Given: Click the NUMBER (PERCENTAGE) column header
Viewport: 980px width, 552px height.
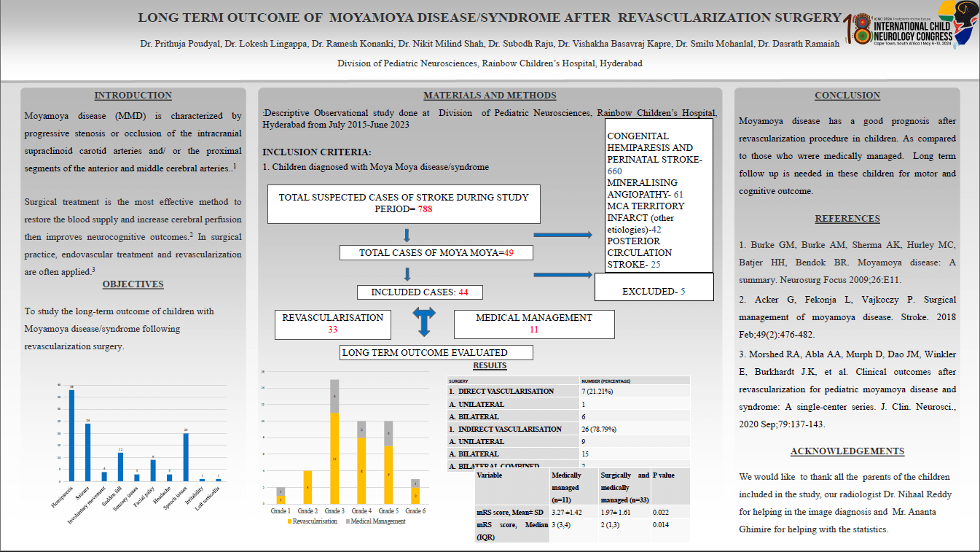Looking at the screenshot, I should pos(635,381).
